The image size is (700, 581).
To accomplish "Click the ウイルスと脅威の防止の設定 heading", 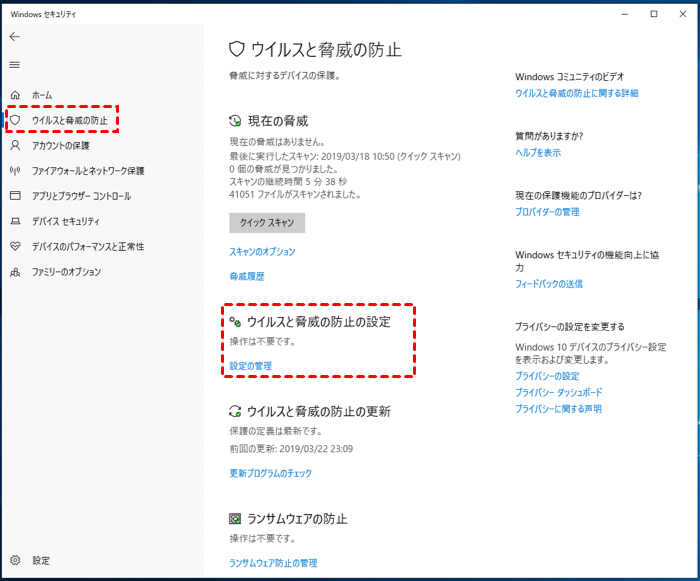I will pyautogui.click(x=319, y=322).
